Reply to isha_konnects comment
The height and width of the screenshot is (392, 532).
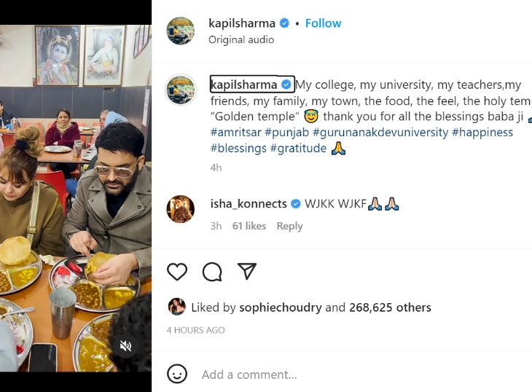[x=289, y=226]
